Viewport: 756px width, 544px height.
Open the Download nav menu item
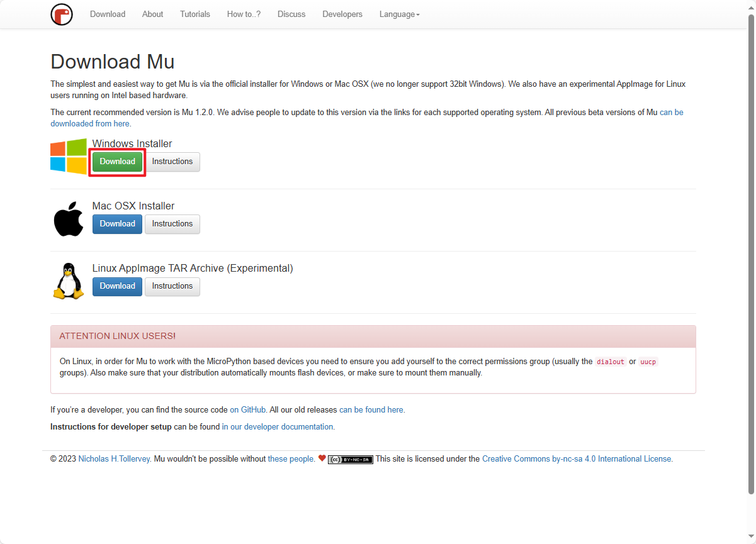point(108,14)
